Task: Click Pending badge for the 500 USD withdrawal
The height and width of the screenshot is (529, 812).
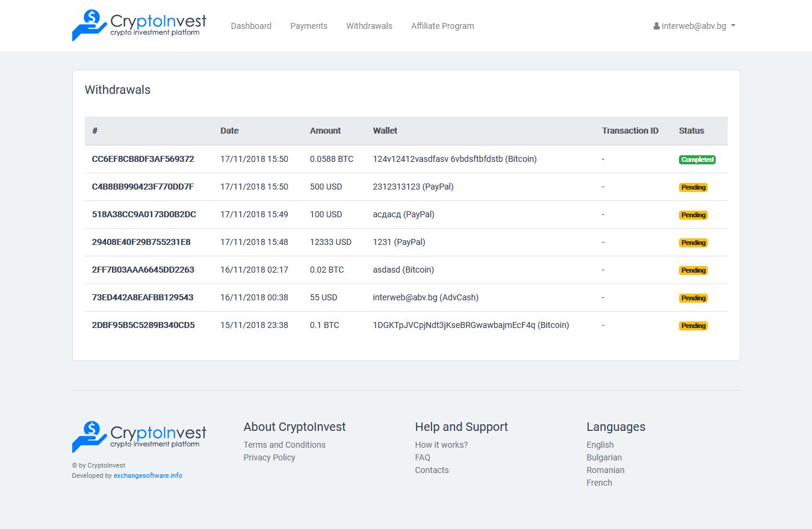Action: coord(693,187)
